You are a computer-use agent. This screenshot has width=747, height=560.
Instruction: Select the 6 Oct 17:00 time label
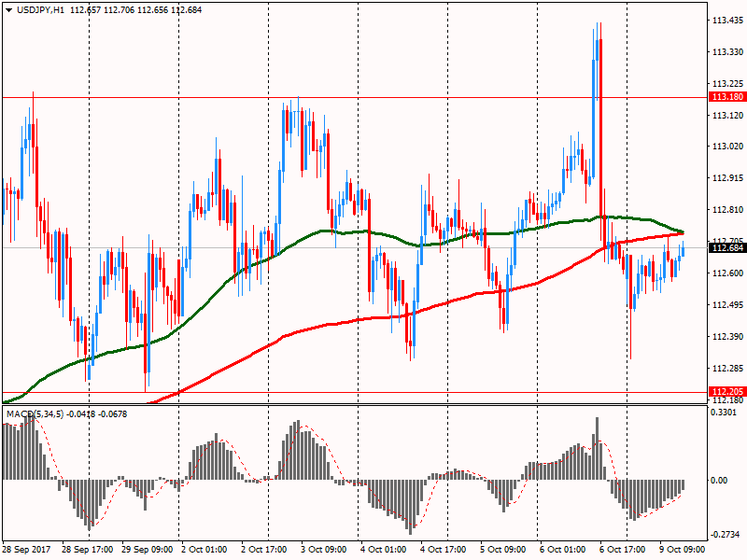pos(622,550)
